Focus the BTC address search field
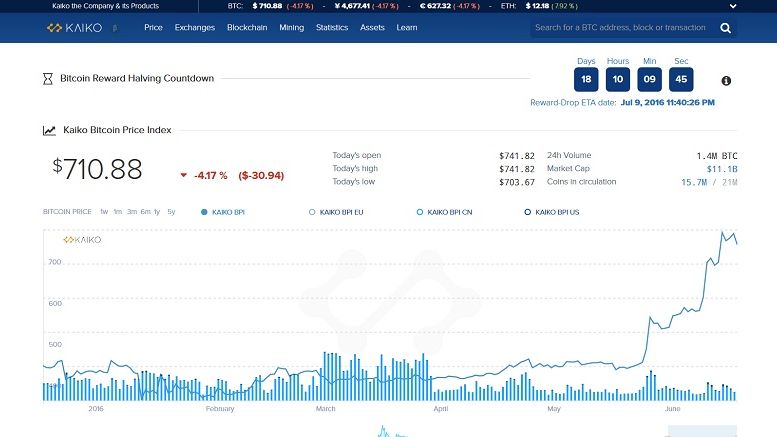 (620, 28)
